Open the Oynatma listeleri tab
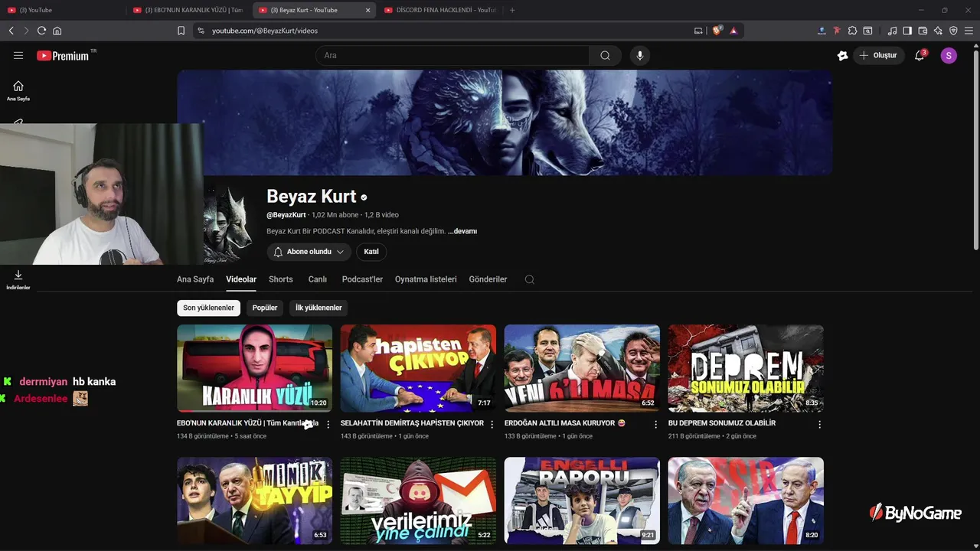The width and height of the screenshot is (980, 551). pyautogui.click(x=426, y=279)
